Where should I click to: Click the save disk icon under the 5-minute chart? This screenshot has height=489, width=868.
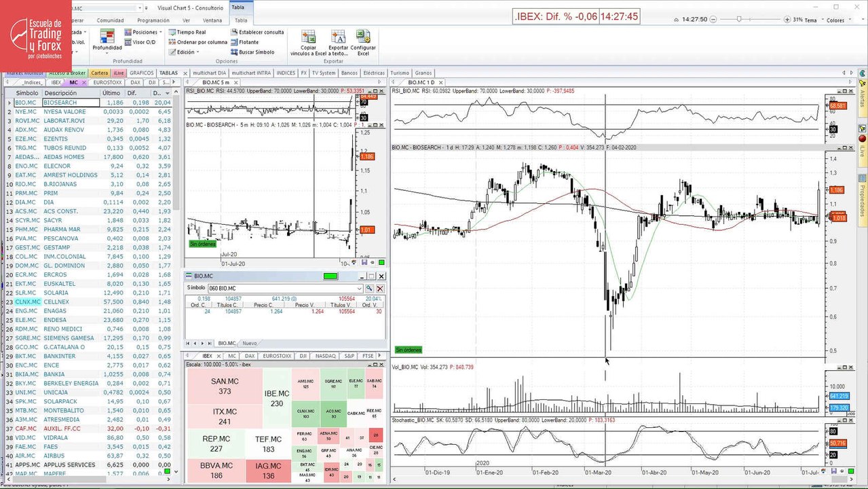(x=364, y=262)
